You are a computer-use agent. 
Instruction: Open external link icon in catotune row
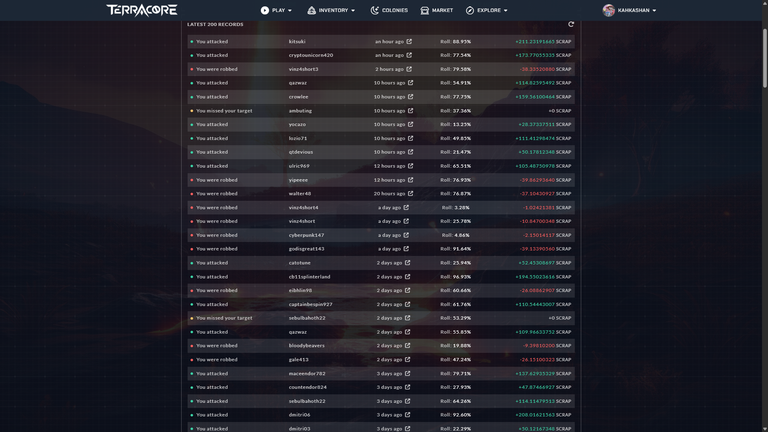tap(408, 263)
